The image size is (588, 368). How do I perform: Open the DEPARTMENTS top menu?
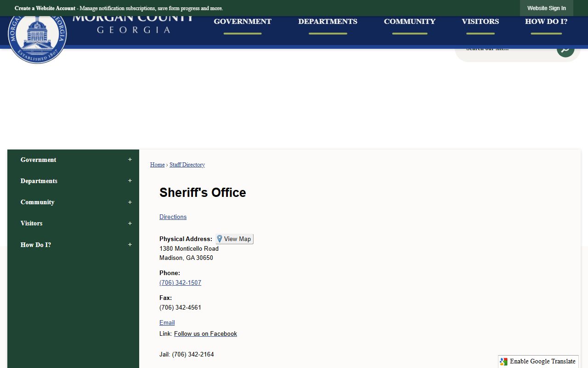328,22
